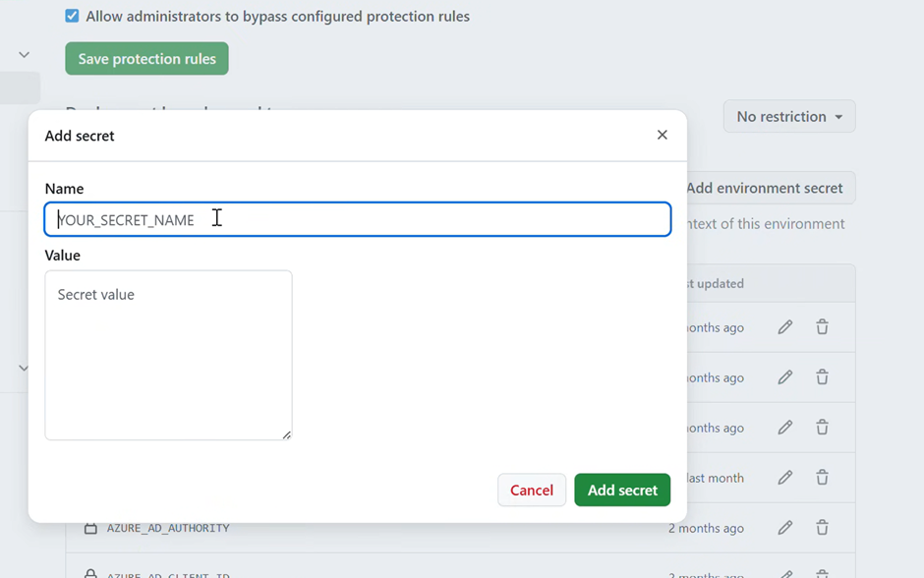The image size is (924, 578).
Task: Edit the second listed secret
Action: pyautogui.click(x=785, y=377)
